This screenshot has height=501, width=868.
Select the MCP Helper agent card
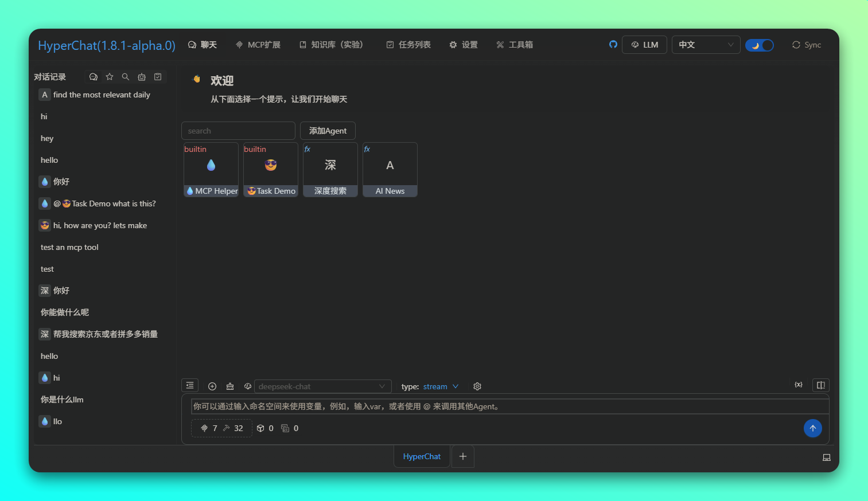pyautogui.click(x=211, y=170)
